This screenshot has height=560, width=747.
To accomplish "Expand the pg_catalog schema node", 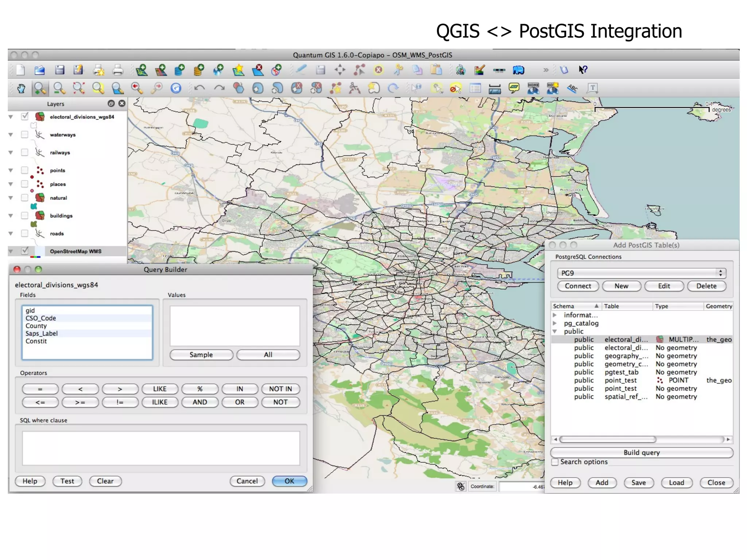I will pos(555,323).
